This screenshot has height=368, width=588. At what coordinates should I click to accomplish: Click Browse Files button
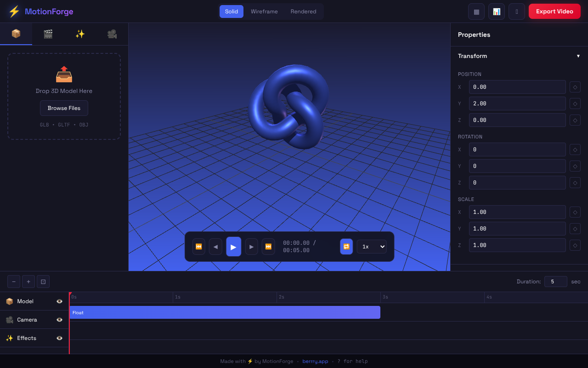point(64,108)
